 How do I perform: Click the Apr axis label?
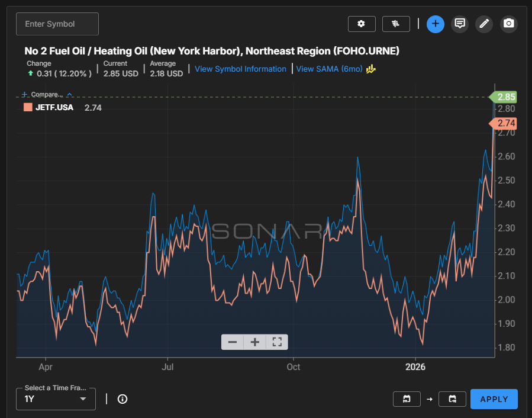46,367
